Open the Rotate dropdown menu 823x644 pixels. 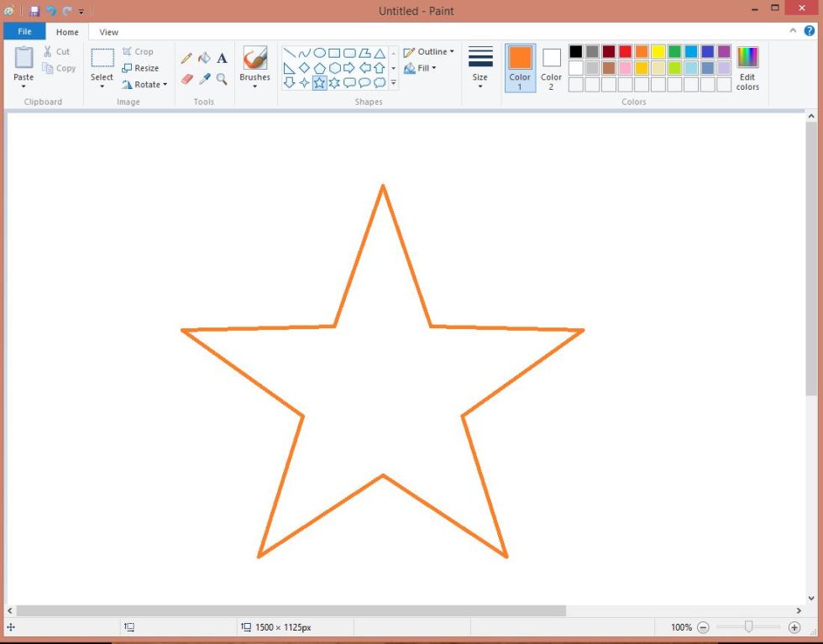click(x=145, y=85)
